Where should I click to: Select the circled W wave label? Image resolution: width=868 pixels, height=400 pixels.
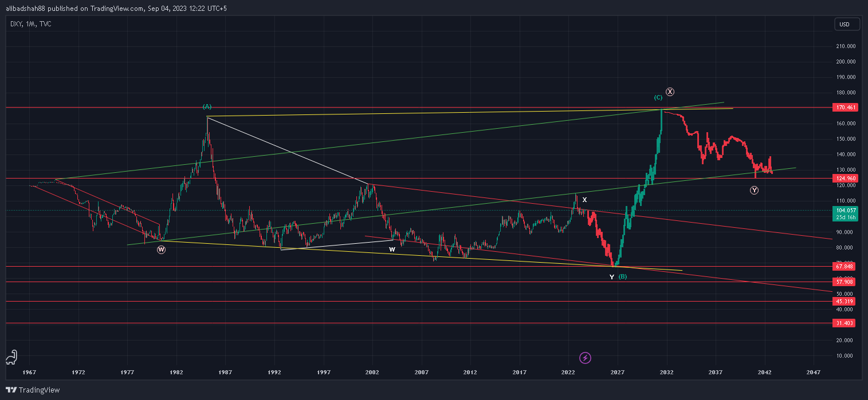tap(161, 249)
